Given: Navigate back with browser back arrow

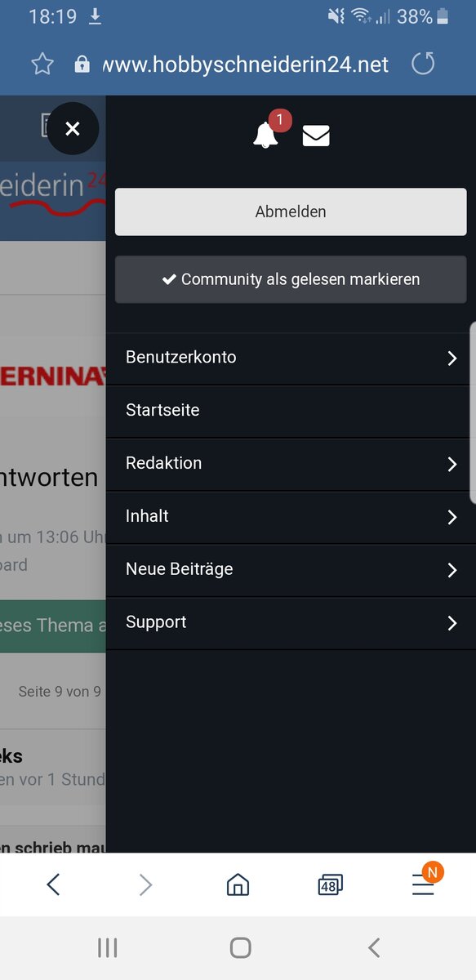Looking at the screenshot, I should (x=53, y=884).
